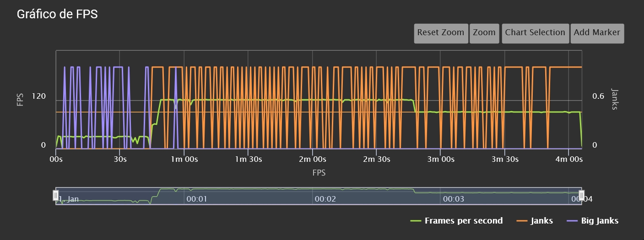The height and width of the screenshot is (240, 644).
Task: Toggle the Janks series in legend
Action: coord(534,221)
